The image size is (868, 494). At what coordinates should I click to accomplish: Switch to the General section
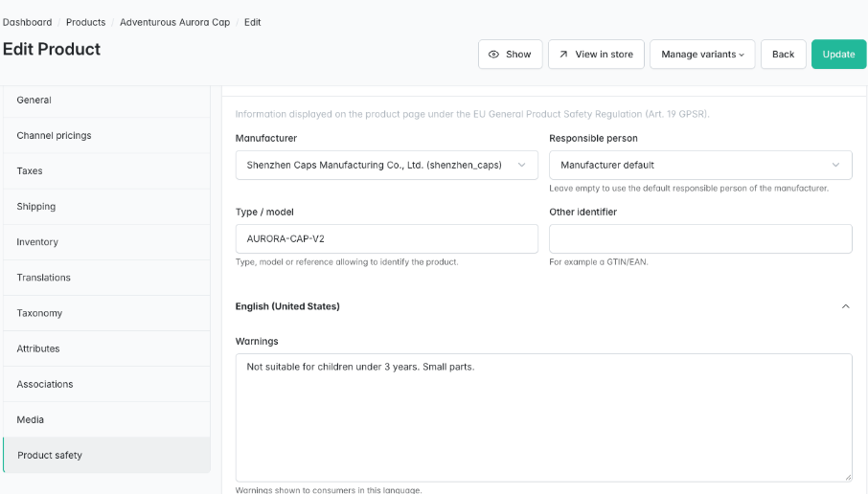coord(106,101)
